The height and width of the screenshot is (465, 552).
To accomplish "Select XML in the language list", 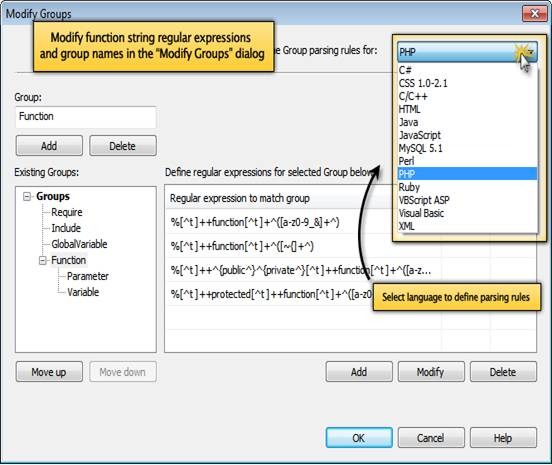I will coord(407,226).
